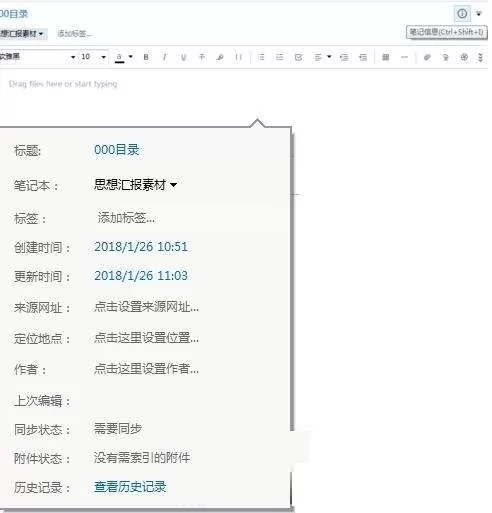492x513 pixels.
Task: Expand the font name dropdown
Action: pyautogui.click(x=73, y=57)
